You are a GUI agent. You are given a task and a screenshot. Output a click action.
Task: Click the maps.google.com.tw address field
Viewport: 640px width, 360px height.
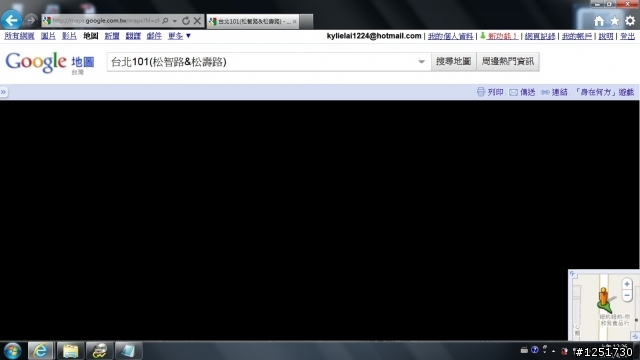point(106,21)
